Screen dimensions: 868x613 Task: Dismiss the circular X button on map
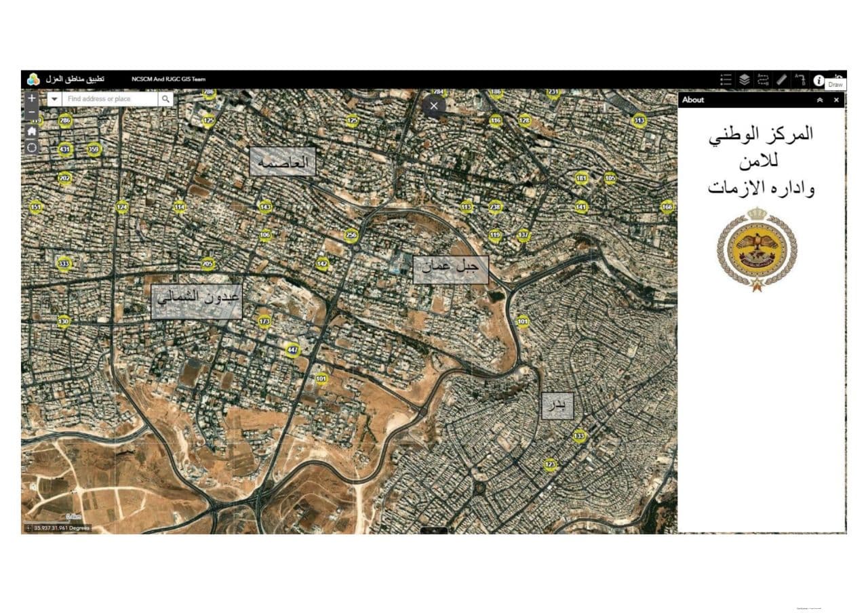[434, 106]
